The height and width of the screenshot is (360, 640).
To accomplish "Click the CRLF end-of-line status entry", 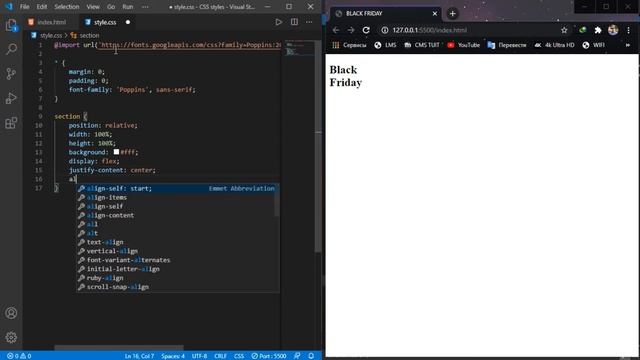I will coord(220,356).
